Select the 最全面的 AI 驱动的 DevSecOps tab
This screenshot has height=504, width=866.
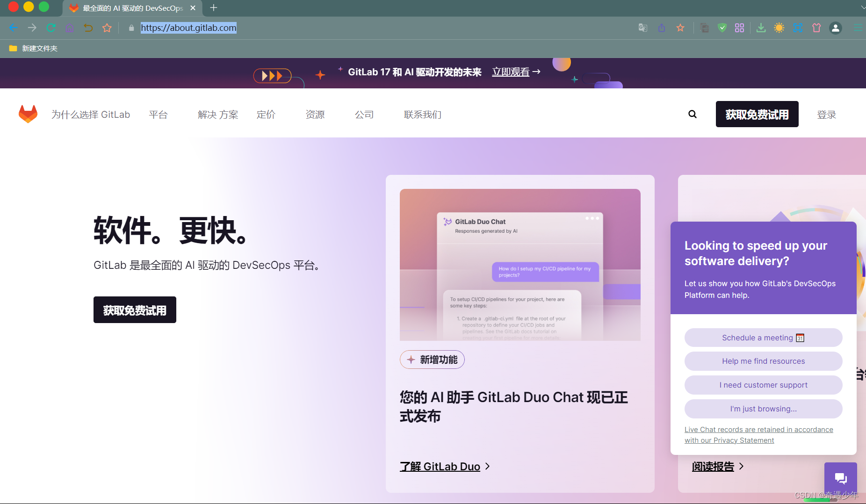pyautogui.click(x=132, y=8)
